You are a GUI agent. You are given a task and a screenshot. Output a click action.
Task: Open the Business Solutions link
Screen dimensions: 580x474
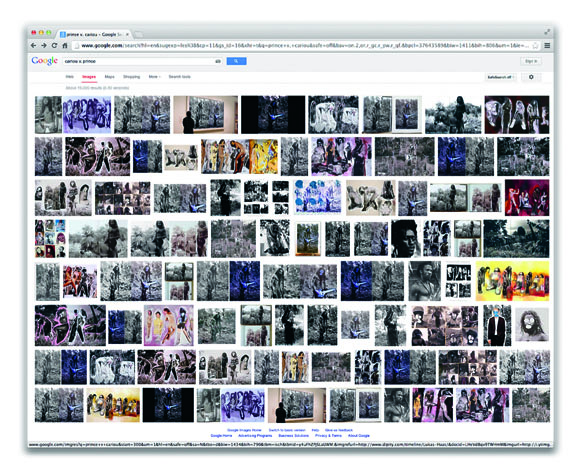(294, 436)
